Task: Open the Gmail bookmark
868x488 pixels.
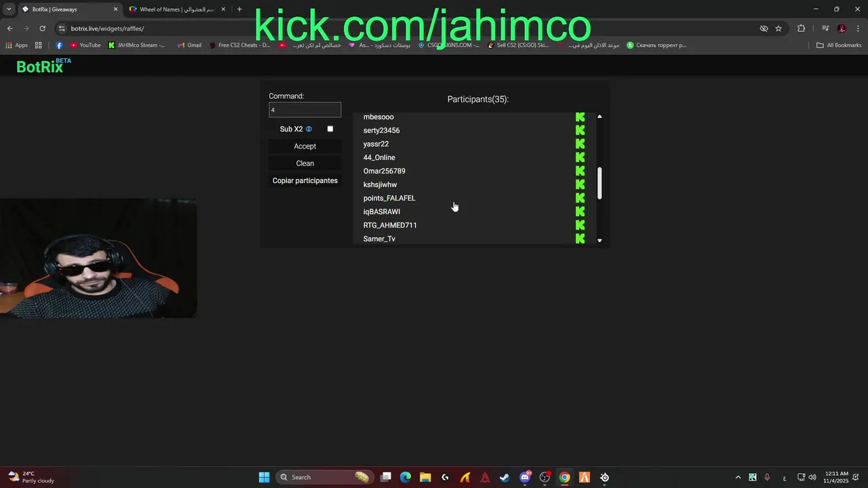Action: click(189, 45)
